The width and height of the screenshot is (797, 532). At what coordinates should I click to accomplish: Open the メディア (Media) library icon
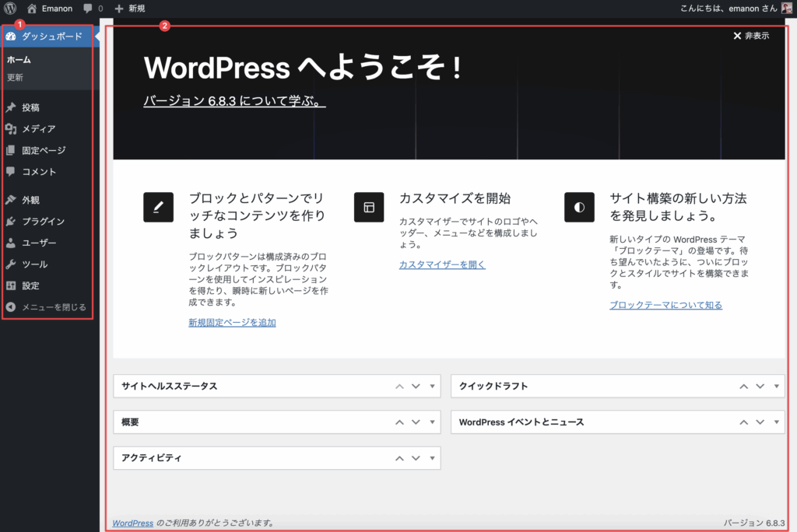coord(12,128)
